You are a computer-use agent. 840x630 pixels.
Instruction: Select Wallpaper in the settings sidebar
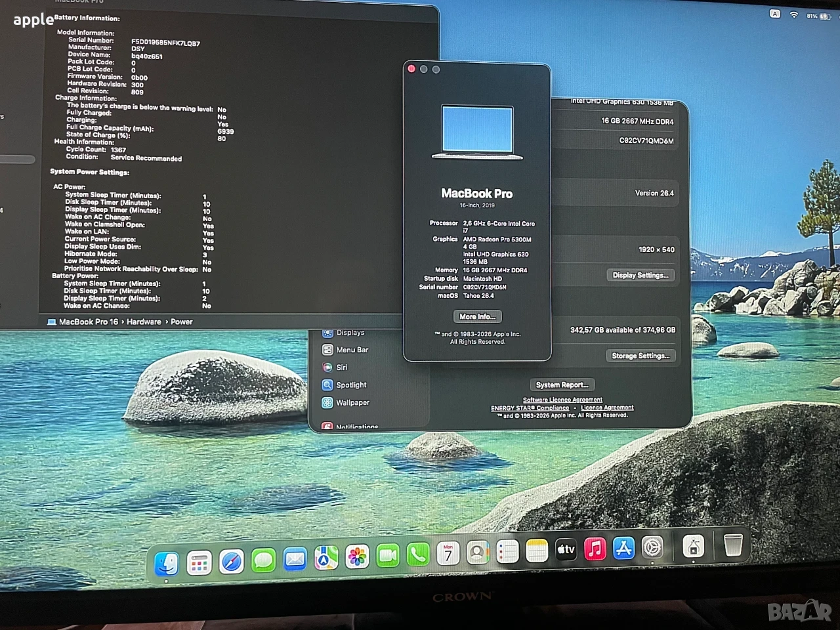(352, 402)
